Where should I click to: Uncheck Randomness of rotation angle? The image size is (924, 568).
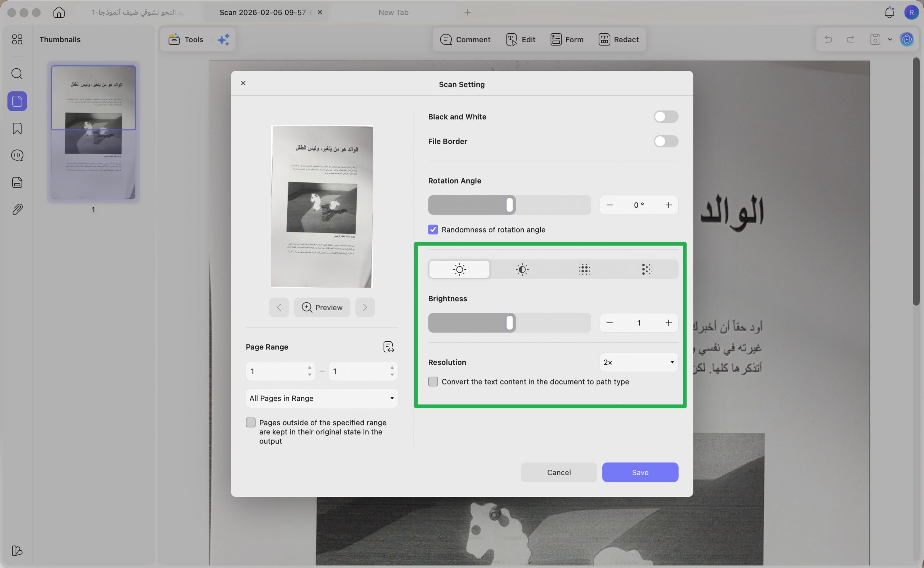(433, 230)
